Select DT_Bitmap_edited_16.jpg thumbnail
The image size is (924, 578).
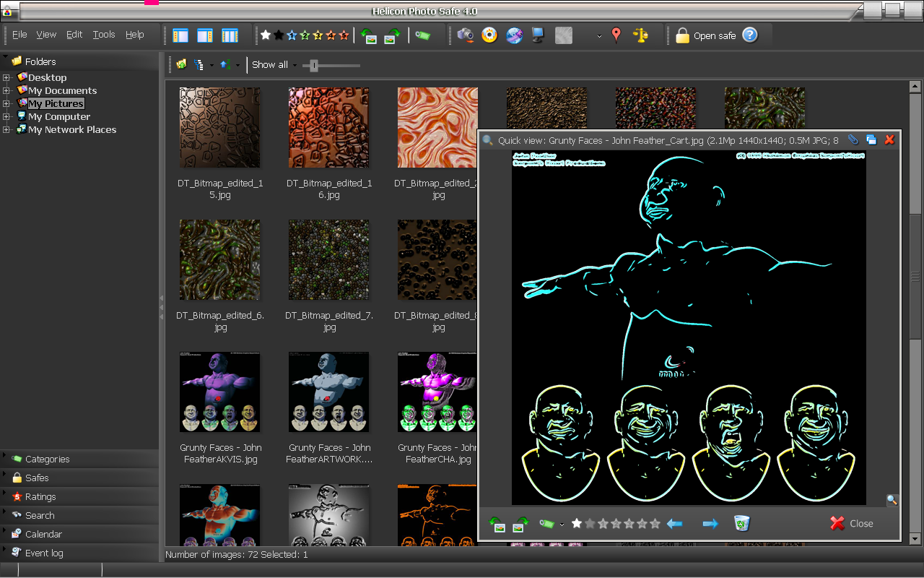[329, 128]
